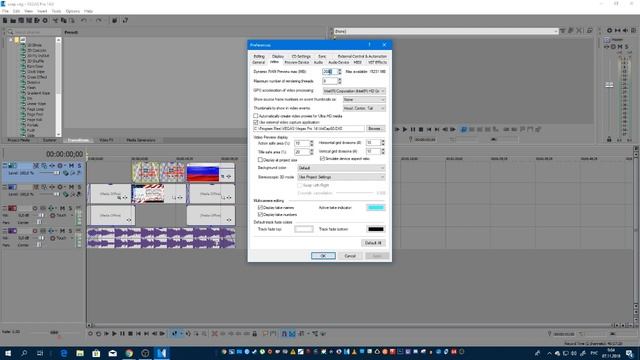Viewport: 640px width, 360px height.
Task: Open source frame numbers dropdown set to None
Action: (364, 100)
